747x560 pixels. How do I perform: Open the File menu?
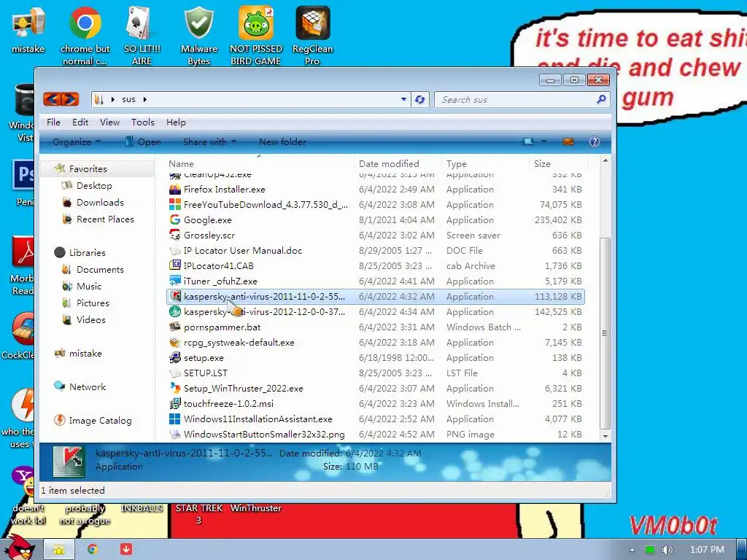point(53,122)
